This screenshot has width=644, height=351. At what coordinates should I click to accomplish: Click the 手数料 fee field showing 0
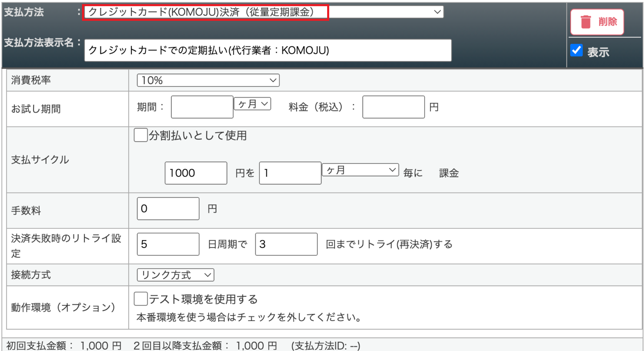(x=168, y=209)
